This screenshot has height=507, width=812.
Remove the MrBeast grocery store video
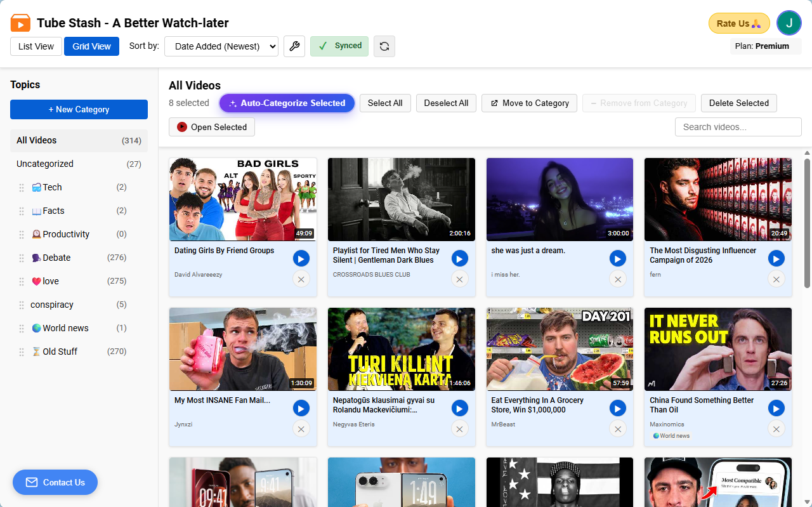(x=618, y=429)
